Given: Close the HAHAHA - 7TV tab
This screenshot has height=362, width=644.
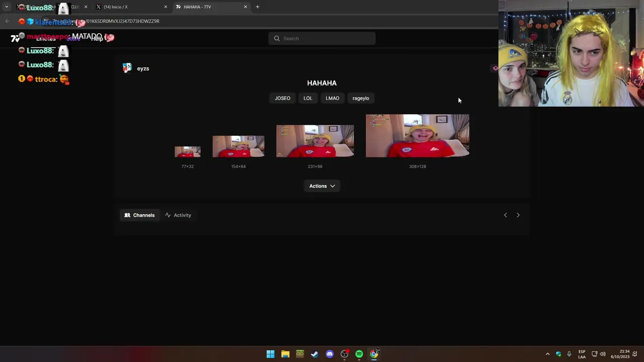Looking at the screenshot, I should (x=246, y=7).
